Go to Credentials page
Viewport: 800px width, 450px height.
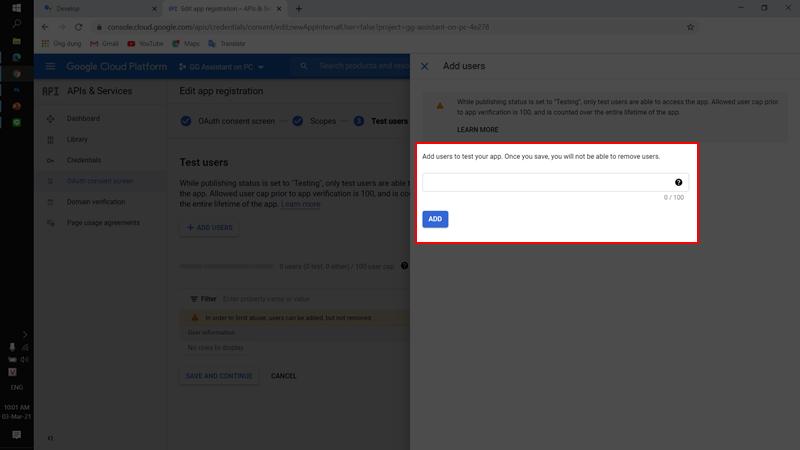click(84, 160)
